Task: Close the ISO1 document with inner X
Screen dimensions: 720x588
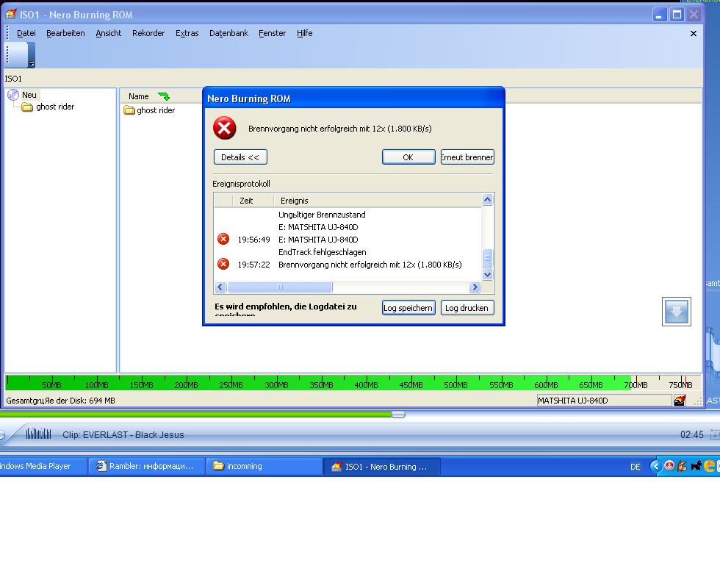Action: 694,34
